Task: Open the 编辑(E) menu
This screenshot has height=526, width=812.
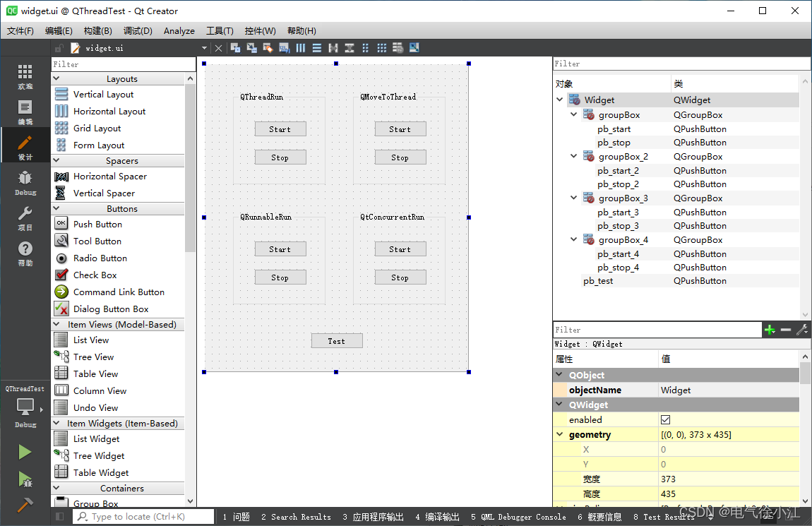Action: (59, 30)
